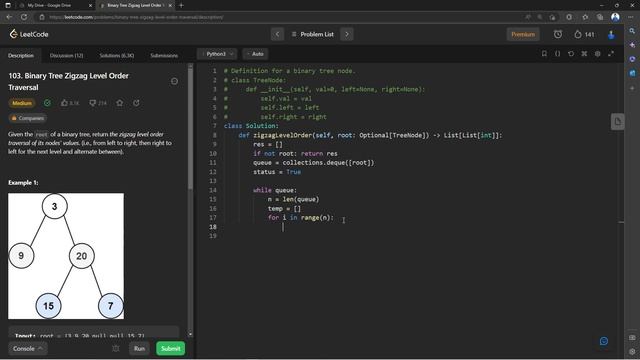Viewport: 640px width, 360px height.
Task: Favorite the problem with star icon
Action: 120,103
